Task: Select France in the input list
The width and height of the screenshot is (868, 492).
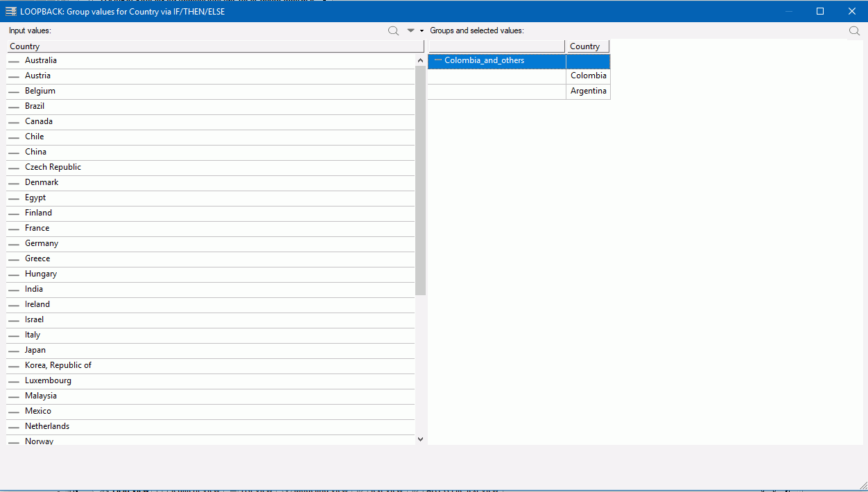Action: 211,229
